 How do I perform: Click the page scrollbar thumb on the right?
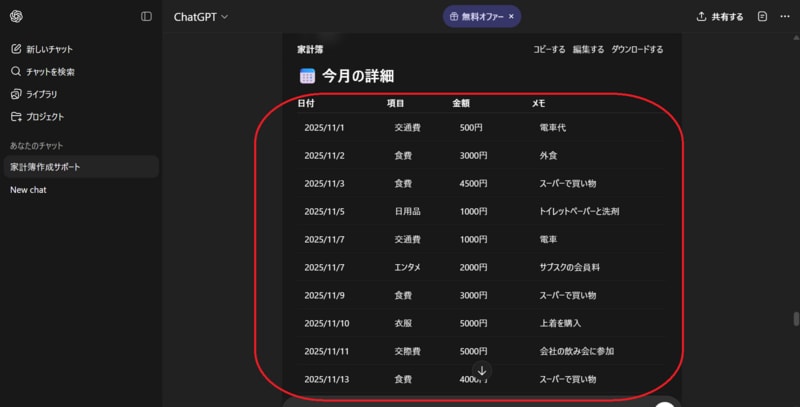point(796,319)
